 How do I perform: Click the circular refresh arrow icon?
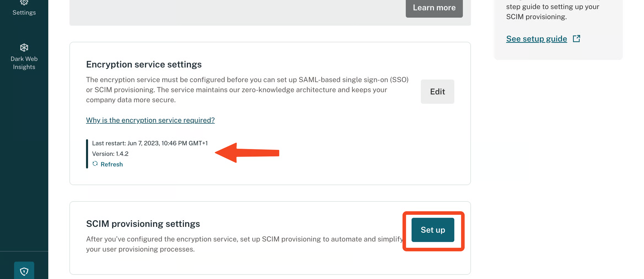[95, 164]
